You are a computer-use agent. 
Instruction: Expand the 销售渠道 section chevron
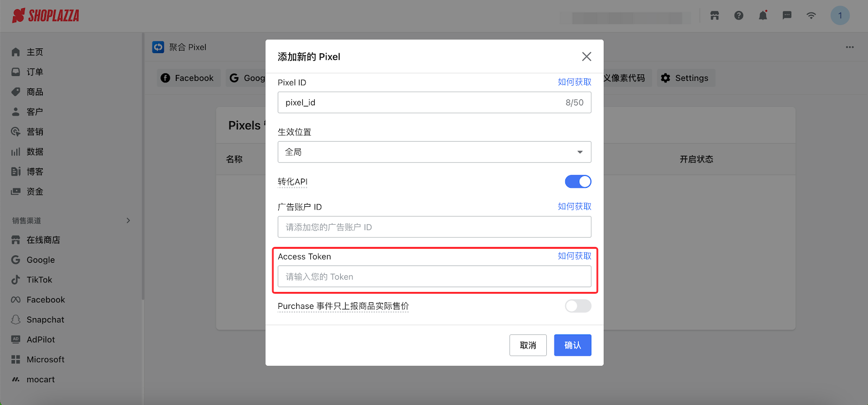(x=128, y=220)
